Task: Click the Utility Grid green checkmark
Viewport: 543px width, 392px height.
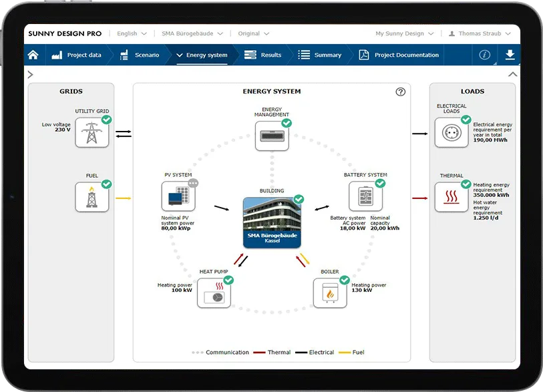Action: (x=106, y=120)
